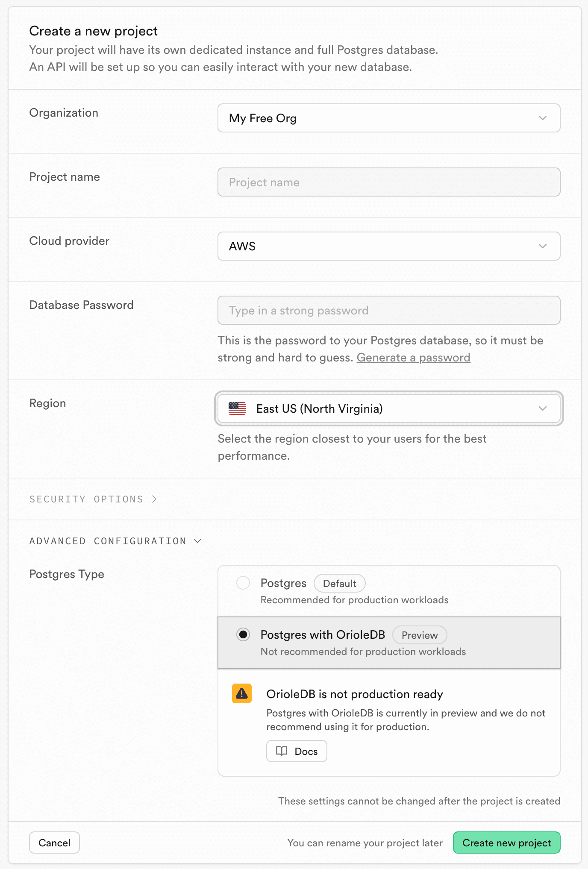
Task: Click the Cloud provider dropdown chevron
Action: [x=543, y=246]
